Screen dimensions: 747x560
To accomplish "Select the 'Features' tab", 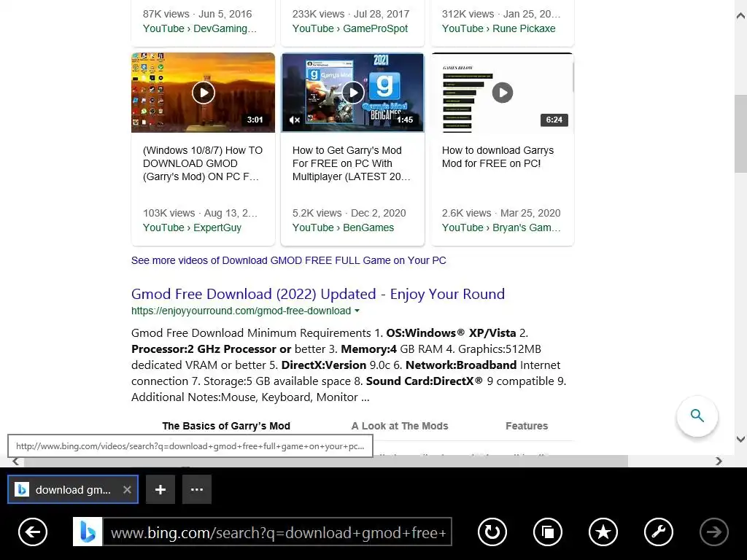I will tap(527, 426).
